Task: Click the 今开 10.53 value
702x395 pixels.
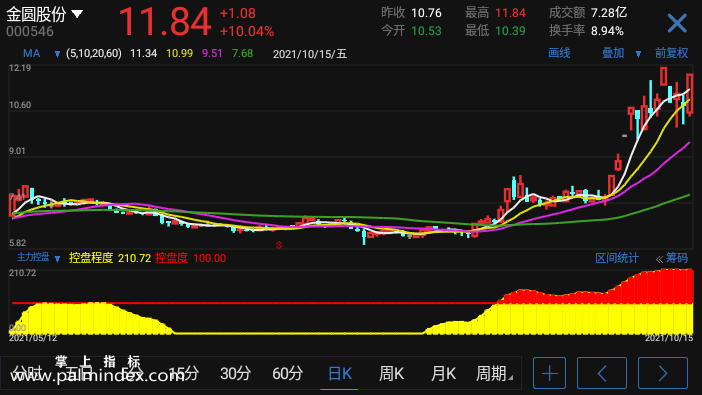Action: coord(426,31)
